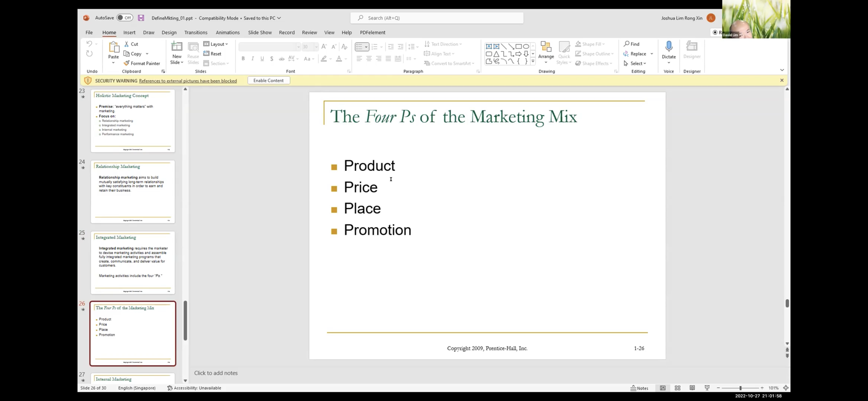
Task: Collapse the ribbon chevron
Action: tap(782, 70)
